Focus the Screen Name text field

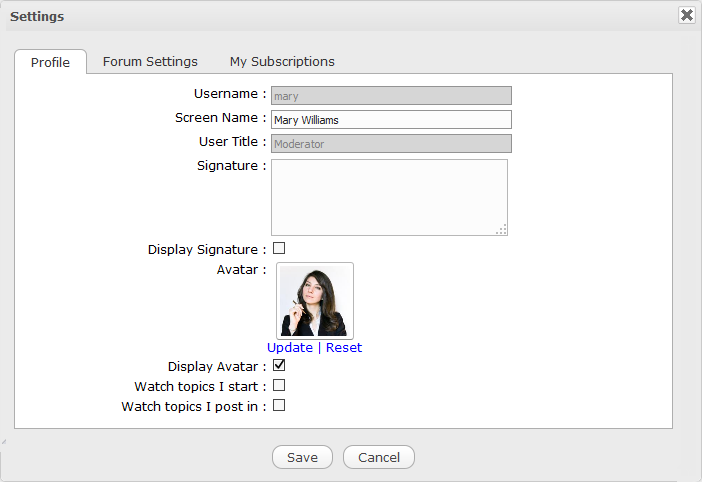[391, 120]
